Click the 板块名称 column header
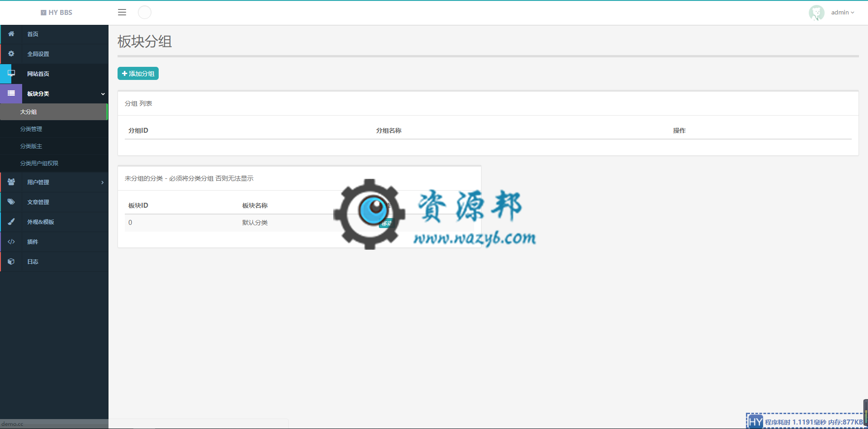Screen dimensions: 868x429 point(255,205)
